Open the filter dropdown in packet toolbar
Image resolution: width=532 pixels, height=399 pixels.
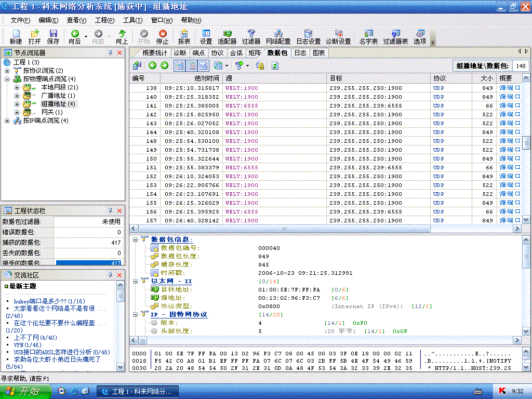pos(247,65)
